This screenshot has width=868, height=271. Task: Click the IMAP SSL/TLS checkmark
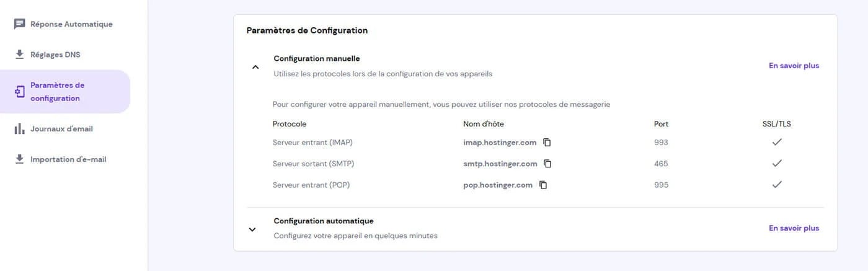pyautogui.click(x=776, y=143)
